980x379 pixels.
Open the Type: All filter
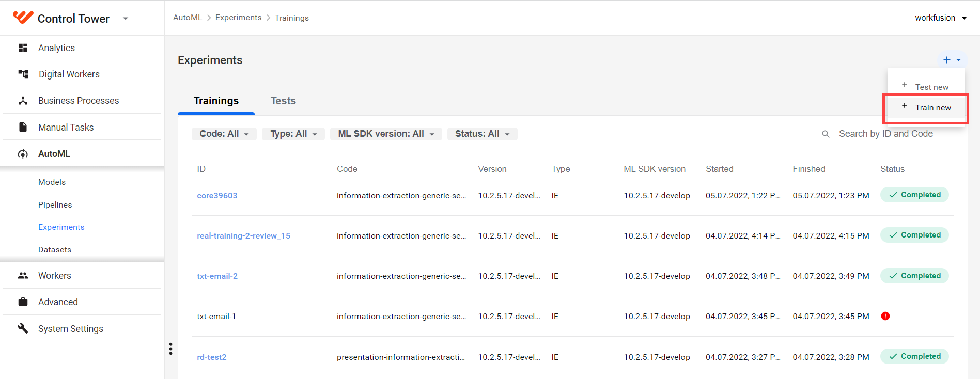coord(293,134)
